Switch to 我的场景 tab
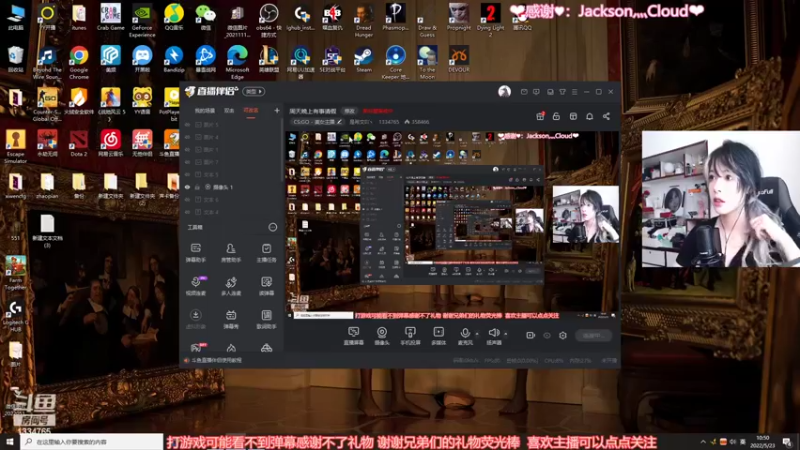Screen dimensions: 800x450 (x=205, y=110)
